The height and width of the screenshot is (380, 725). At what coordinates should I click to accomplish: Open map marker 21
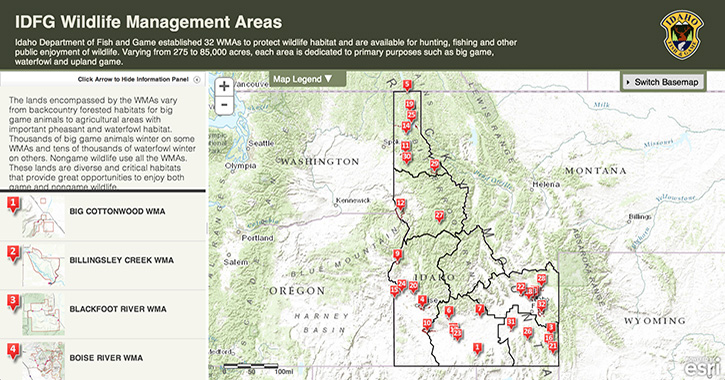point(553,347)
